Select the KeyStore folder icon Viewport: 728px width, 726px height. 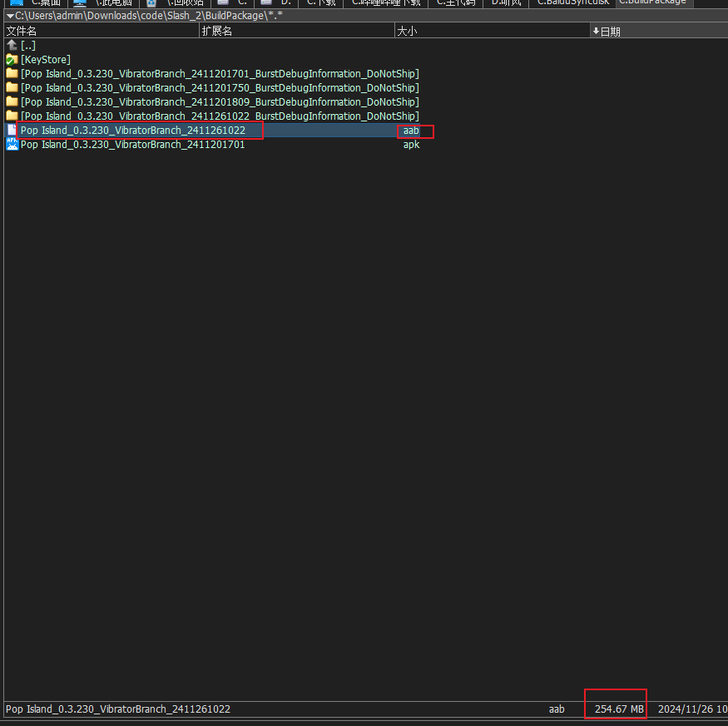(12, 59)
